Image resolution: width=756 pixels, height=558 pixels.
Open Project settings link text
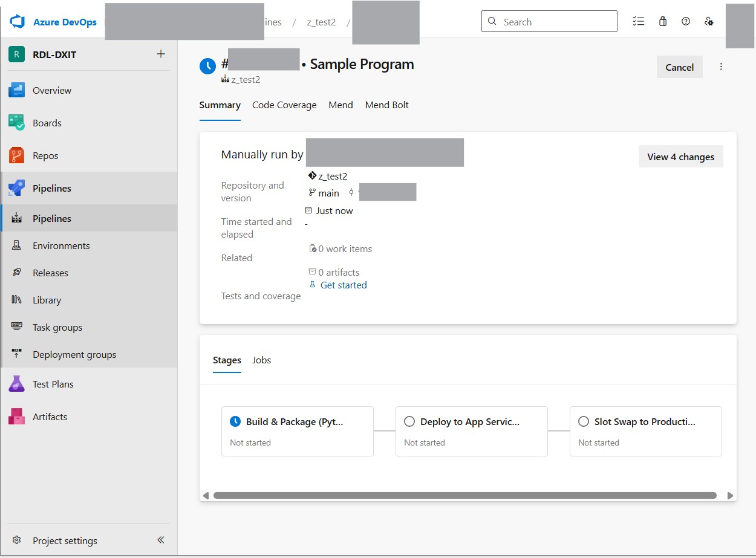[x=65, y=540]
